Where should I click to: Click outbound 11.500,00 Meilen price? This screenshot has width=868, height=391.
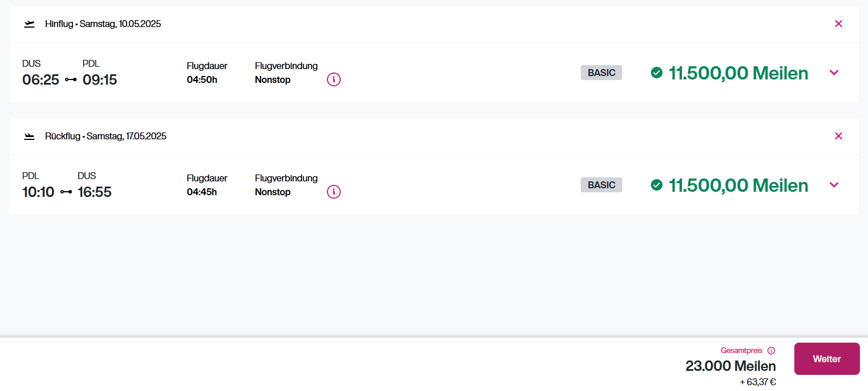click(738, 73)
